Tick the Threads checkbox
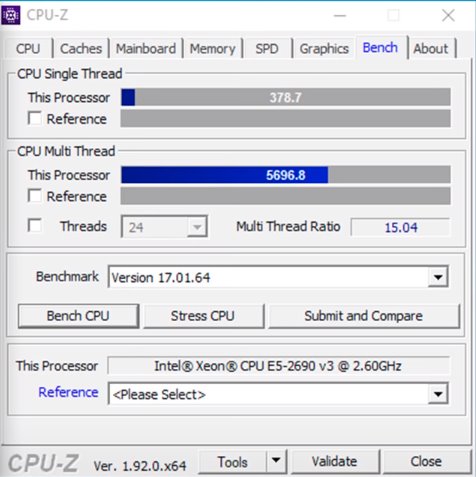Image resolution: width=476 pixels, height=477 pixels. click(35, 226)
